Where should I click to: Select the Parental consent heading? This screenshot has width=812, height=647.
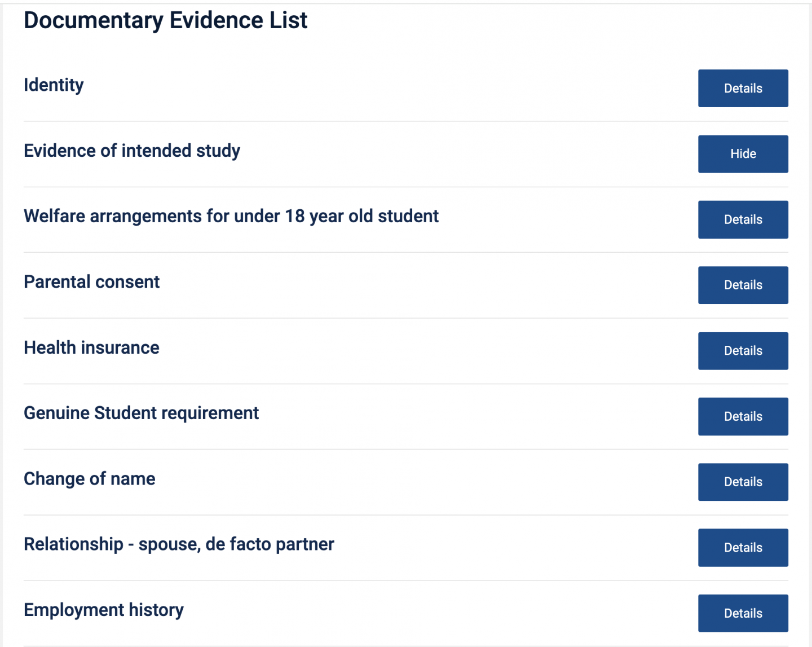coord(91,282)
